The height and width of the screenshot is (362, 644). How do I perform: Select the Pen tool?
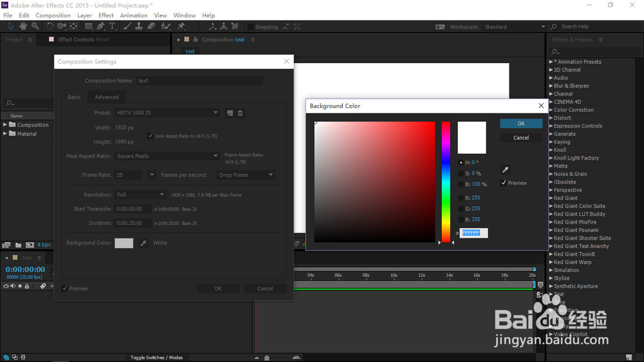(x=100, y=26)
